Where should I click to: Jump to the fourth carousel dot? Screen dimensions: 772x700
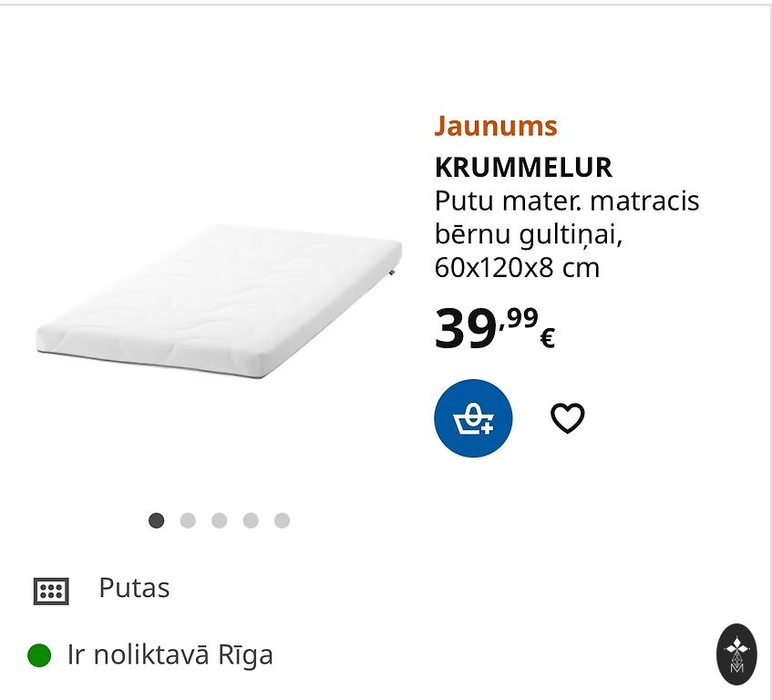(x=251, y=520)
